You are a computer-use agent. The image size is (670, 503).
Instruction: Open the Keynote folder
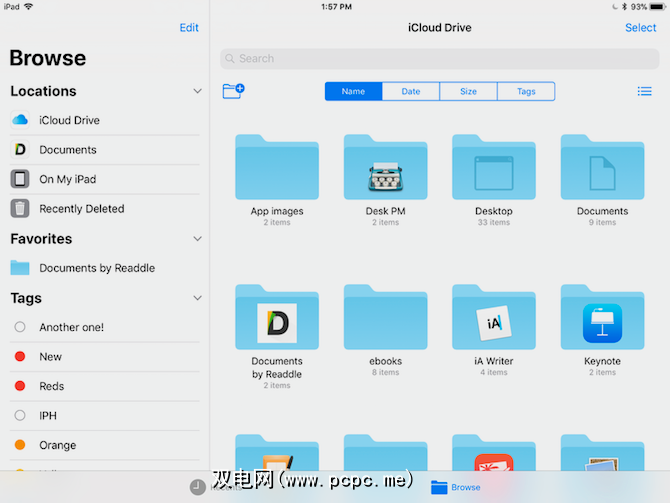[602, 317]
